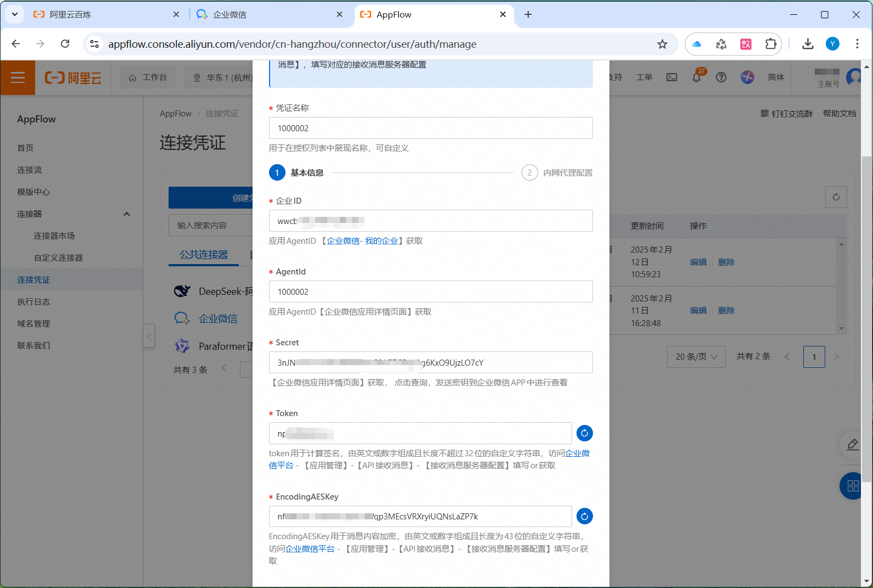873x588 pixels.
Task: Open 连接流 in the sidebar
Action: point(30,170)
